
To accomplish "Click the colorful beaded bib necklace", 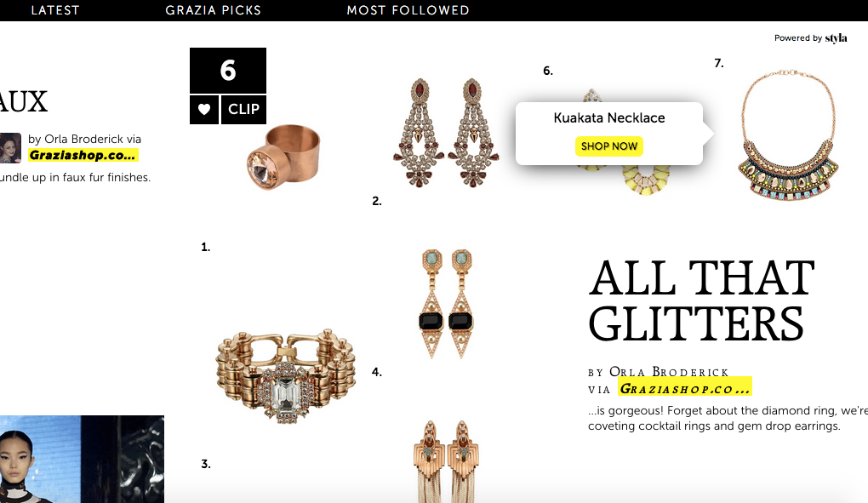I will click(788, 135).
